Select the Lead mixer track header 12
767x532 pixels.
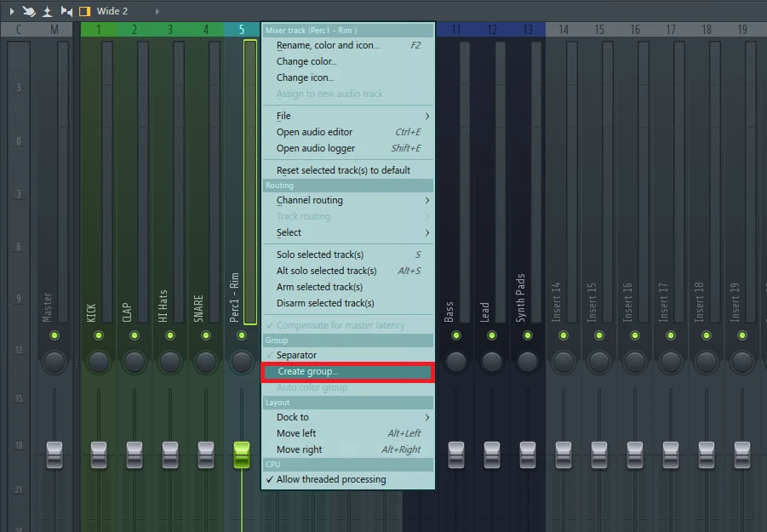point(492,30)
